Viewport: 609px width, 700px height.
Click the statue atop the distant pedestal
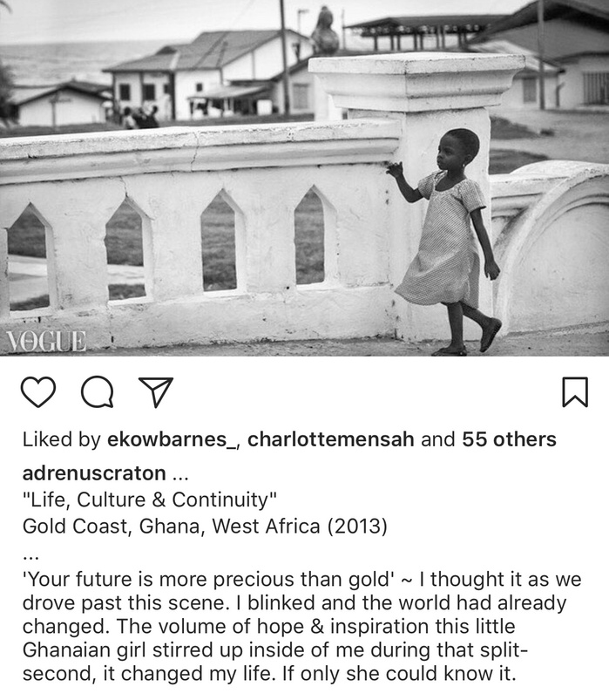(x=325, y=31)
